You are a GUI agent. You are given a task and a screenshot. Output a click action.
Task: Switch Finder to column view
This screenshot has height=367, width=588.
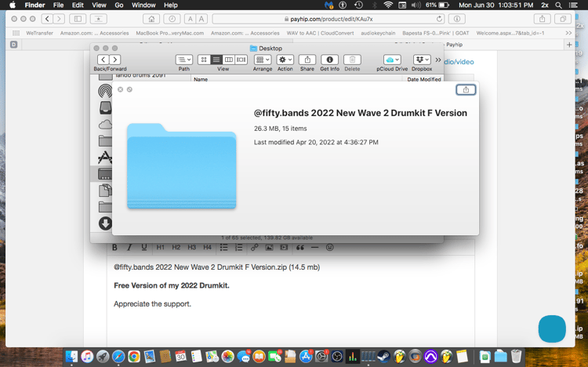(228, 60)
